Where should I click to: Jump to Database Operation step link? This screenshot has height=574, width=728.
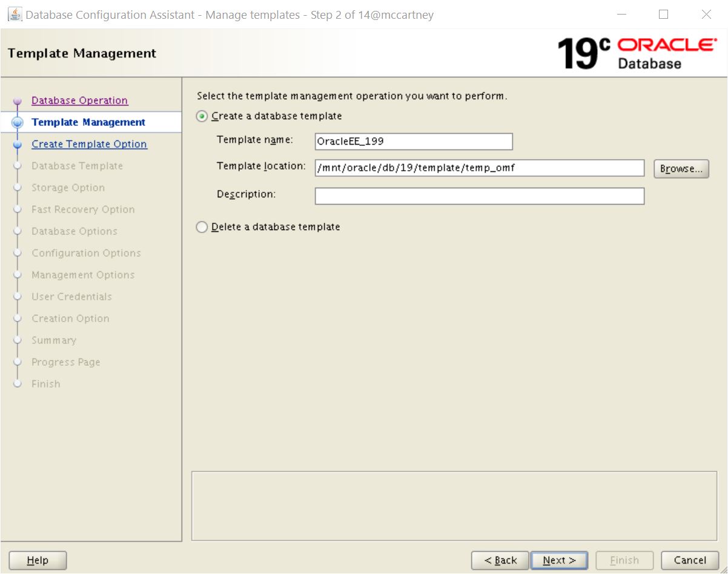point(79,101)
